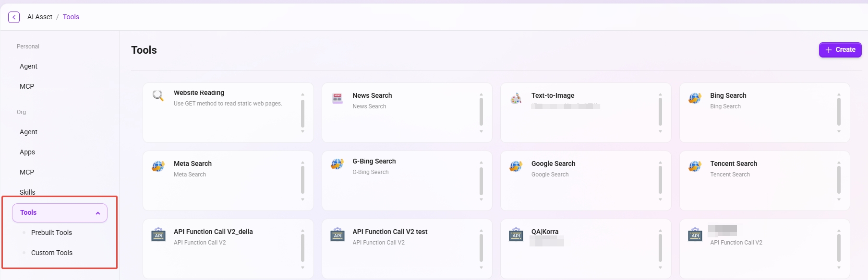The height and width of the screenshot is (280, 868).
Task: Click API Function Call V2 test icon
Action: coord(338,234)
